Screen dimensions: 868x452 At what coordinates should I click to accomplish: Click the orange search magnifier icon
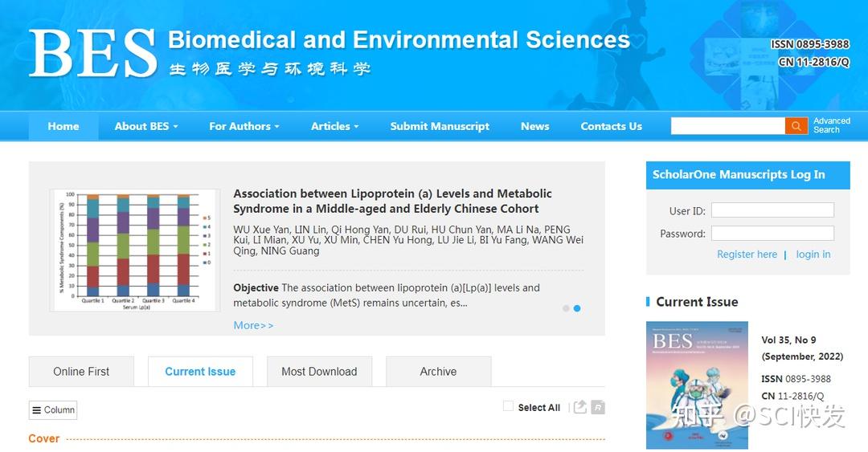[796, 126]
